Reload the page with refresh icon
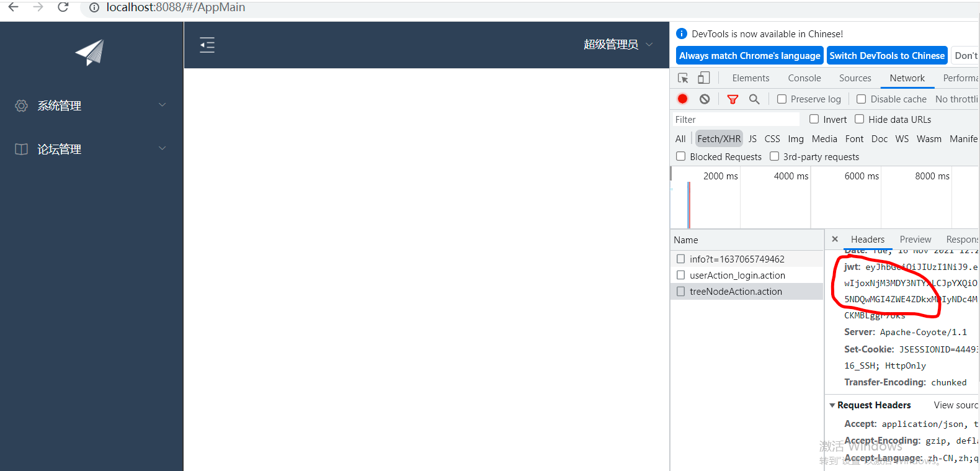 [63, 7]
